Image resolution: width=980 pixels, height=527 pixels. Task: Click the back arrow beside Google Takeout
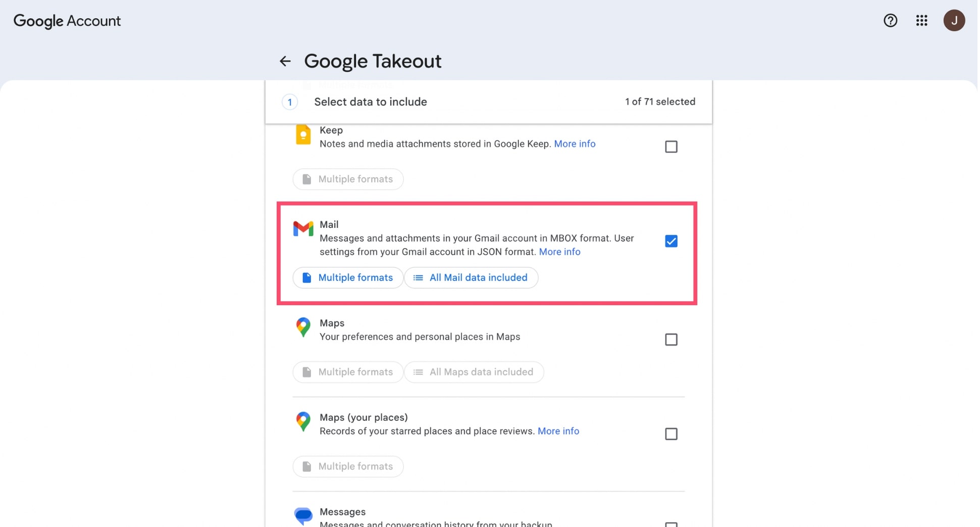tap(285, 61)
